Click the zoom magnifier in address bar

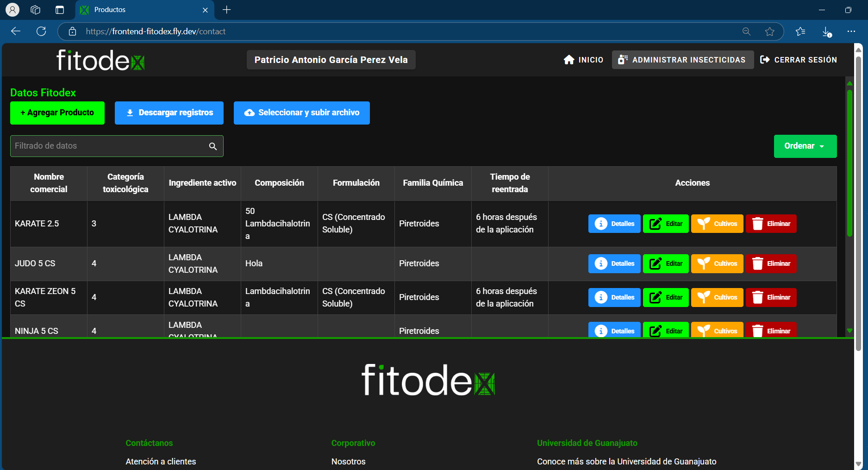tap(746, 31)
